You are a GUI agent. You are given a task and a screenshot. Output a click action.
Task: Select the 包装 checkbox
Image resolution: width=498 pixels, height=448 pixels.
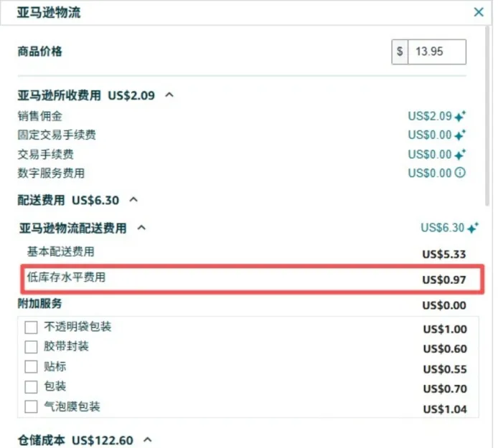tap(31, 387)
